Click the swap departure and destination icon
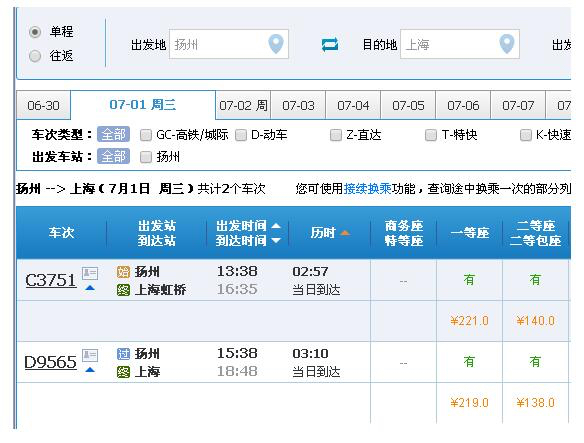Image resolution: width=584 pixels, height=443 pixels. coord(330,44)
